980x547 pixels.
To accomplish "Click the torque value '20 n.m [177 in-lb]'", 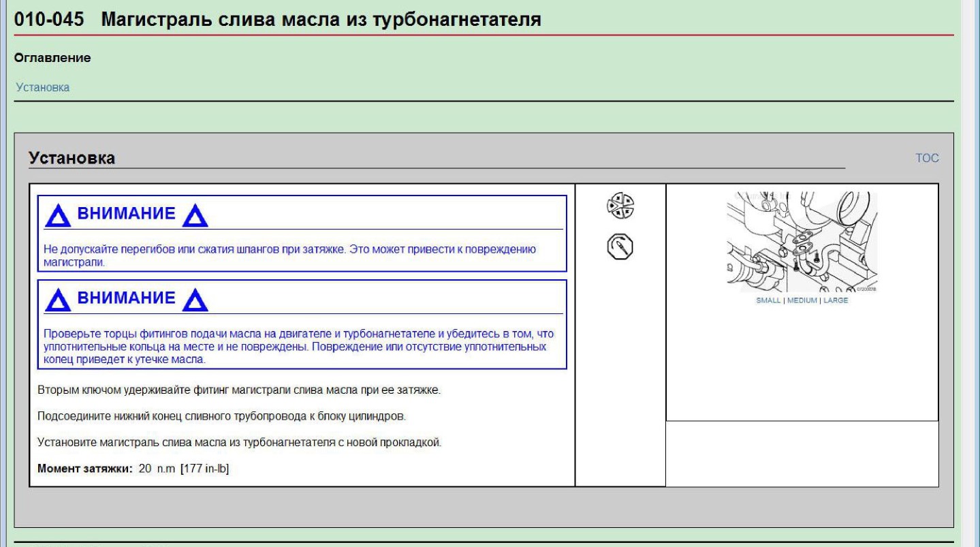I will click(183, 469).
